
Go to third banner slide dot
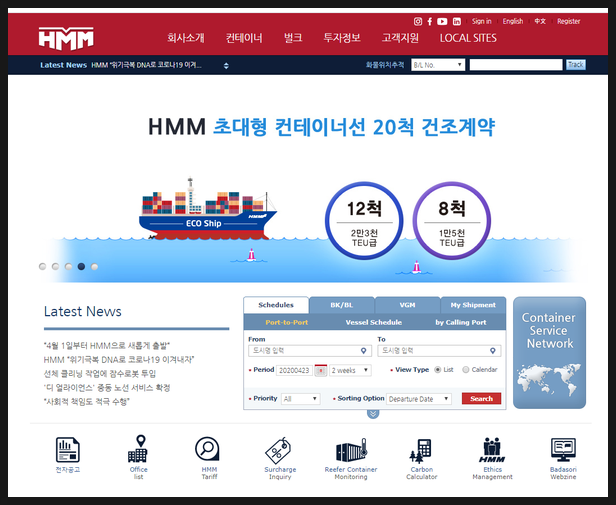coord(68,267)
